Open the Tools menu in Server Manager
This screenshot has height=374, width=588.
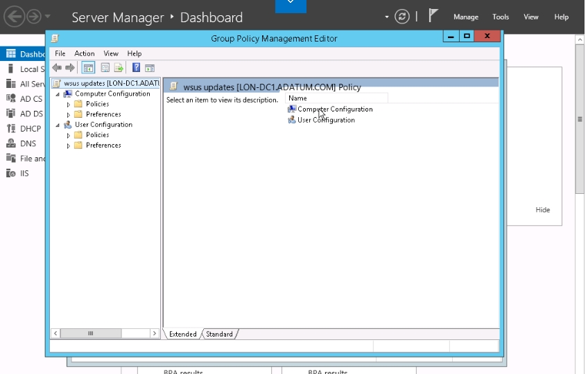tap(501, 17)
